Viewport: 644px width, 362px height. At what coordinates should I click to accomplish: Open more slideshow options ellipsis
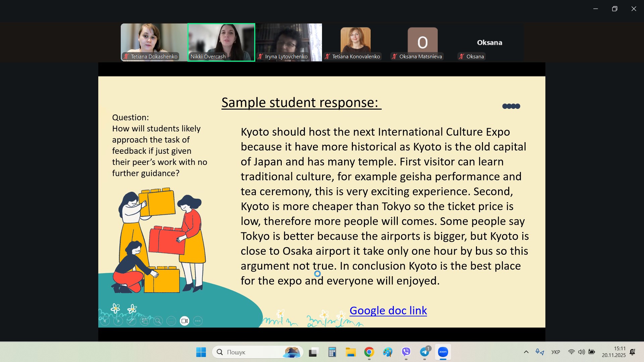[x=198, y=321]
